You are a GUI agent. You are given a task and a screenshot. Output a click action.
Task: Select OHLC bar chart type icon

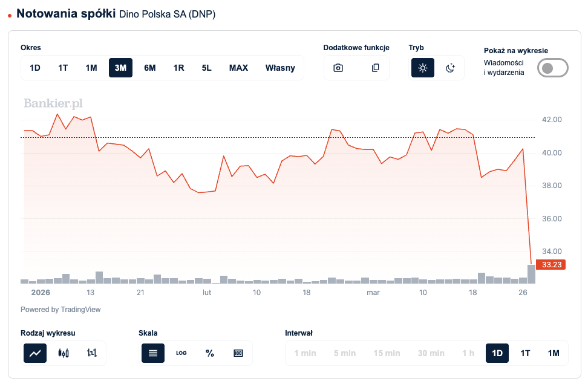pyautogui.click(x=91, y=353)
